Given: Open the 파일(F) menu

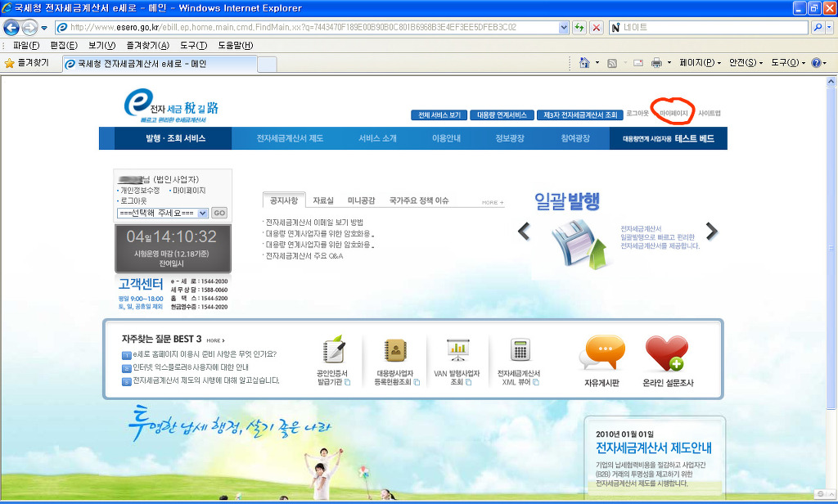Looking at the screenshot, I should click(x=25, y=46).
